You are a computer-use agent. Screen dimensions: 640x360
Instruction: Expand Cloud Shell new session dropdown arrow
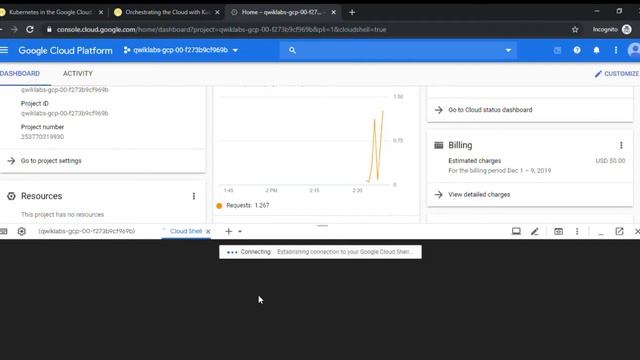(x=240, y=231)
